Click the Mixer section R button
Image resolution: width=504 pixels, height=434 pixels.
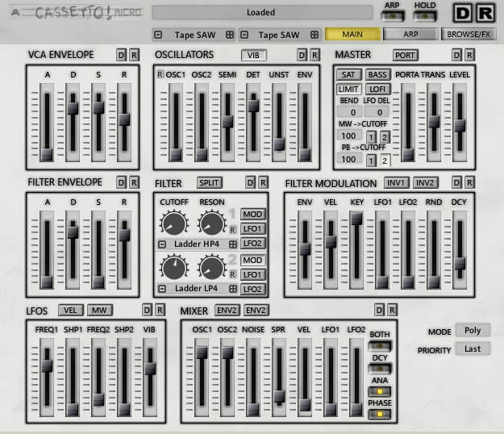tap(392, 311)
